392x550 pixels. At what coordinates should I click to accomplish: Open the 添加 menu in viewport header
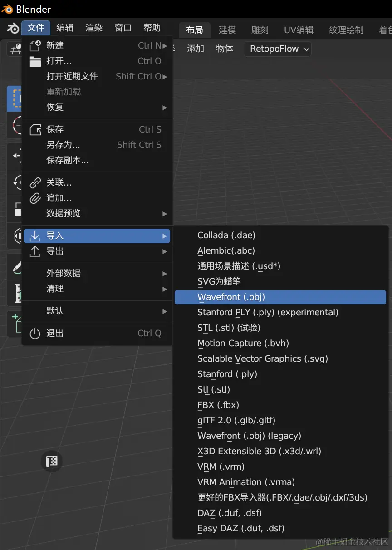point(196,49)
